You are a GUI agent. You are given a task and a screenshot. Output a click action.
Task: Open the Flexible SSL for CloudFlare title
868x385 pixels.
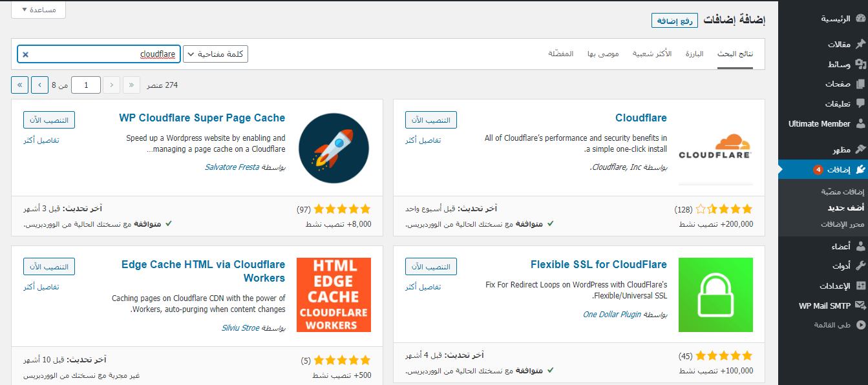tap(599, 264)
